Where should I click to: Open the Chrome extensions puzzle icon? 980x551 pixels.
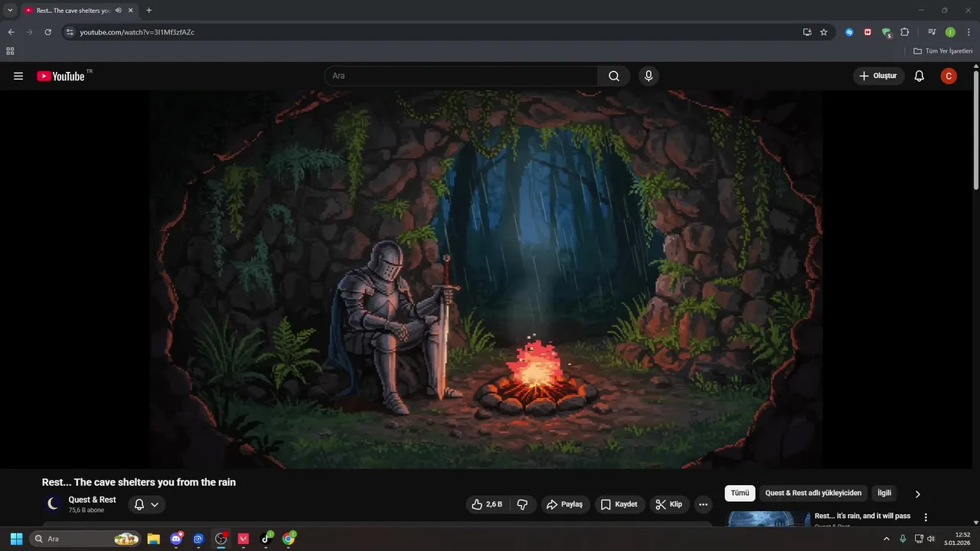point(905,32)
